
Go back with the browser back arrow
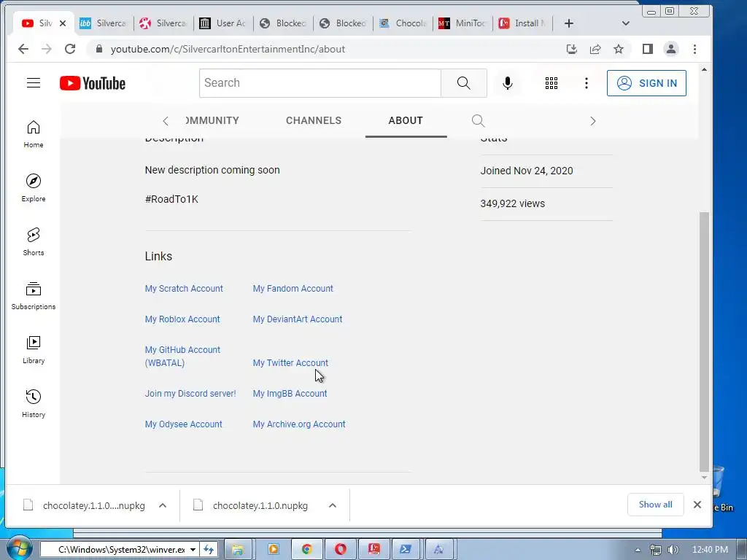tap(23, 49)
